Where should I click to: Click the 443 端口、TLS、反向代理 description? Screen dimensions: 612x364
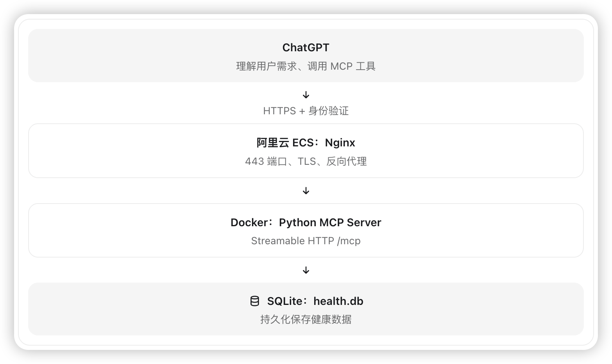coord(306,161)
